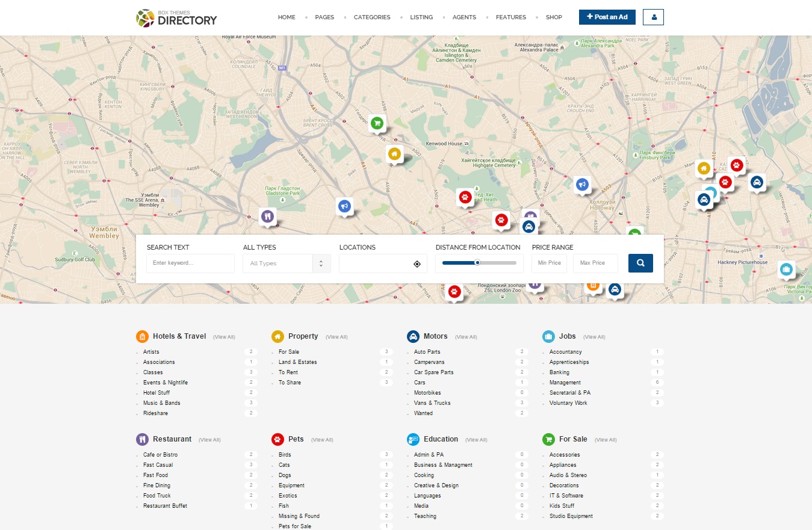
Task: Open the All Types dropdown
Action: [287, 263]
